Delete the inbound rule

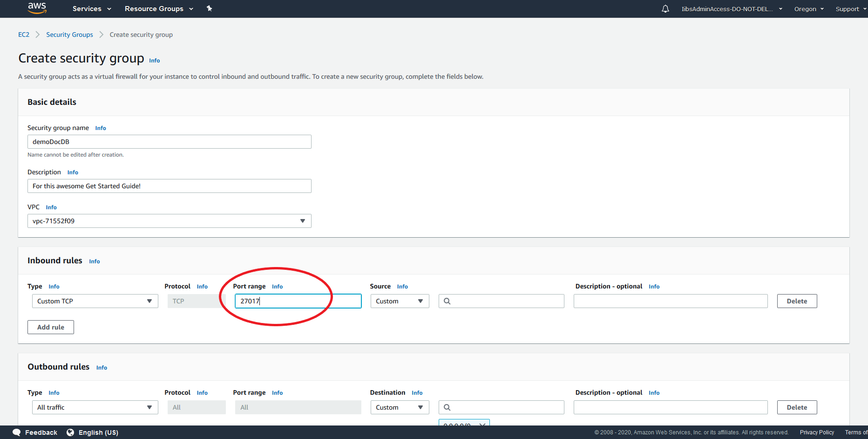(x=797, y=301)
